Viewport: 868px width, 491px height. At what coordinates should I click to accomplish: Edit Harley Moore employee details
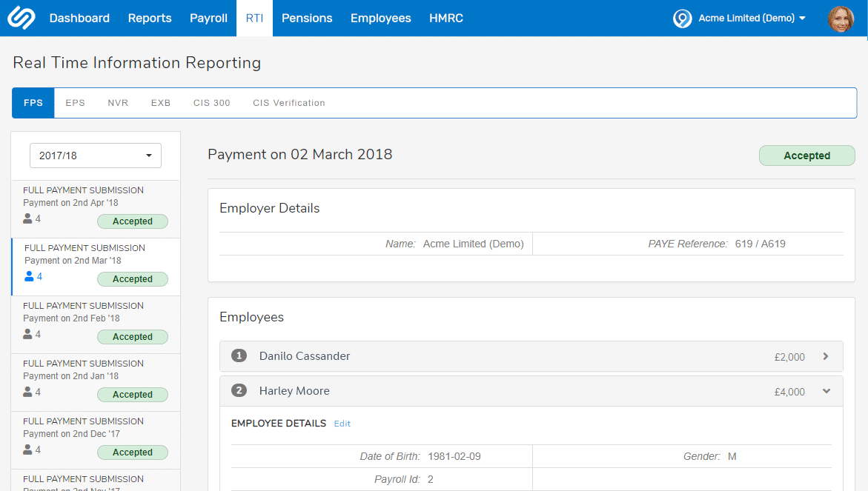pyautogui.click(x=342, y=424)
